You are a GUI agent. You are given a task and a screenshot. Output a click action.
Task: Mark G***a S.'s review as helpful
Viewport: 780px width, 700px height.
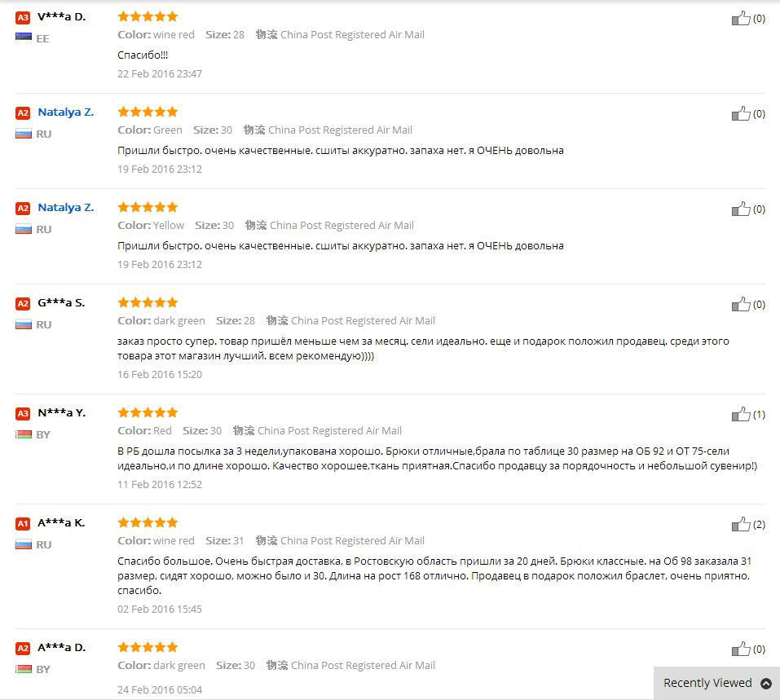(x=741, y=305)
